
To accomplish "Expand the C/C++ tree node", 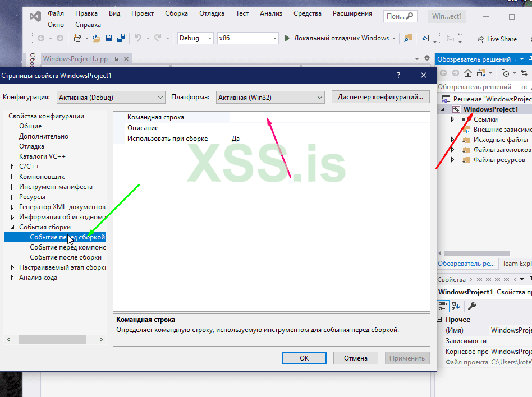I will [x=12, y=167].
